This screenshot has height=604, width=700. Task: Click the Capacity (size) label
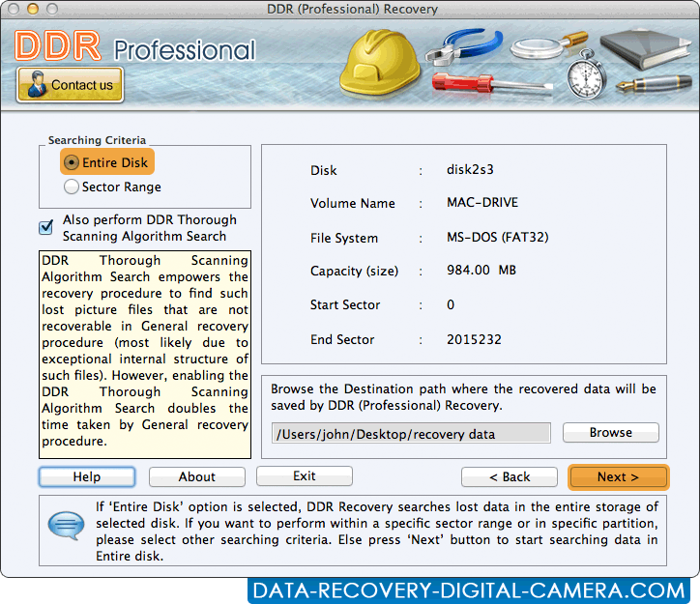coord(354,272)
